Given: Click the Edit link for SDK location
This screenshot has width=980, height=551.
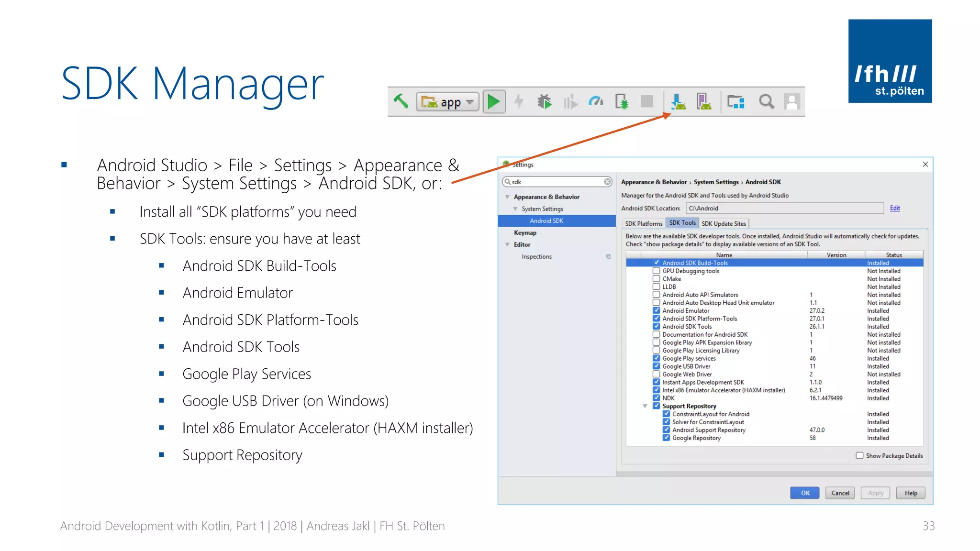Looking at the screenshot, I should point(895,208).
